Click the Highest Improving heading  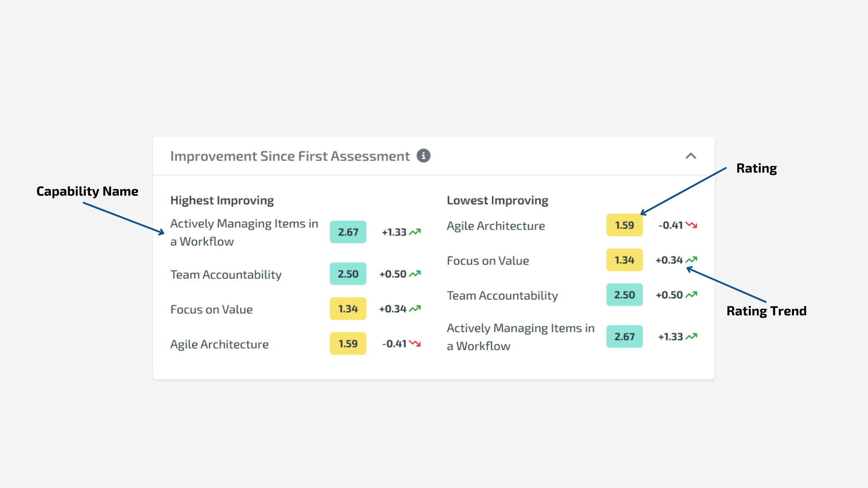pyautogui.click(x=222, y=200)
